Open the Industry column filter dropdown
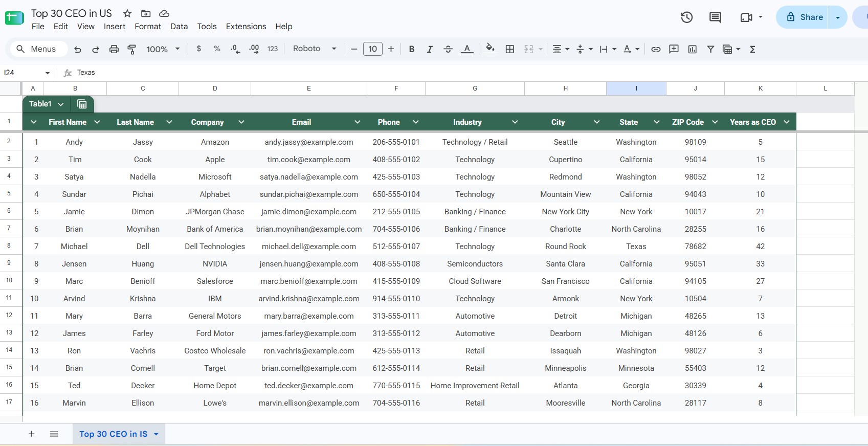 point(515,122)
